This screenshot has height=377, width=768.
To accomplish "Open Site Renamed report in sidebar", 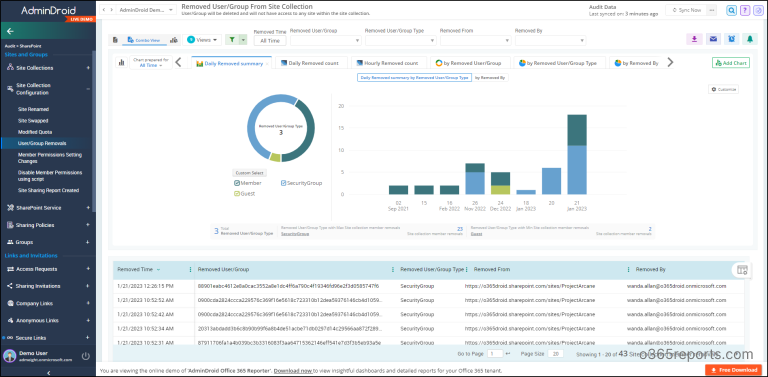I will [x=33, y=109].
